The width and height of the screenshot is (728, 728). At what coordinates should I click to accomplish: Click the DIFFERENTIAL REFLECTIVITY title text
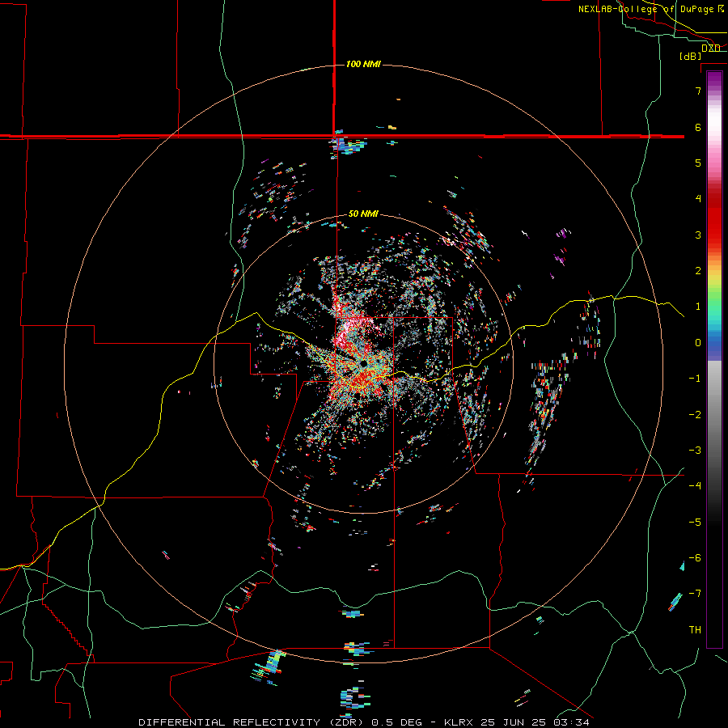[230, 722]
